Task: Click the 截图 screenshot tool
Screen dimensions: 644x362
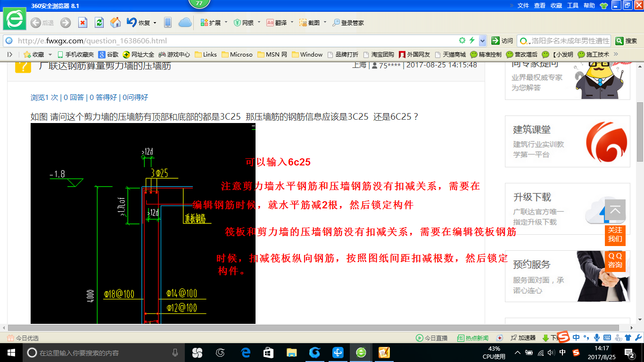Action: tap(310, 23)
